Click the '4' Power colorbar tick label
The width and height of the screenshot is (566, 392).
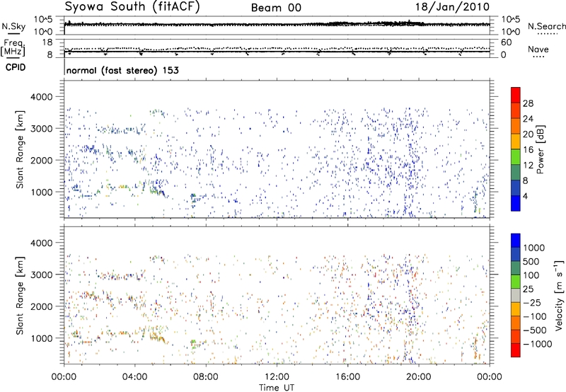pos(525,196)
